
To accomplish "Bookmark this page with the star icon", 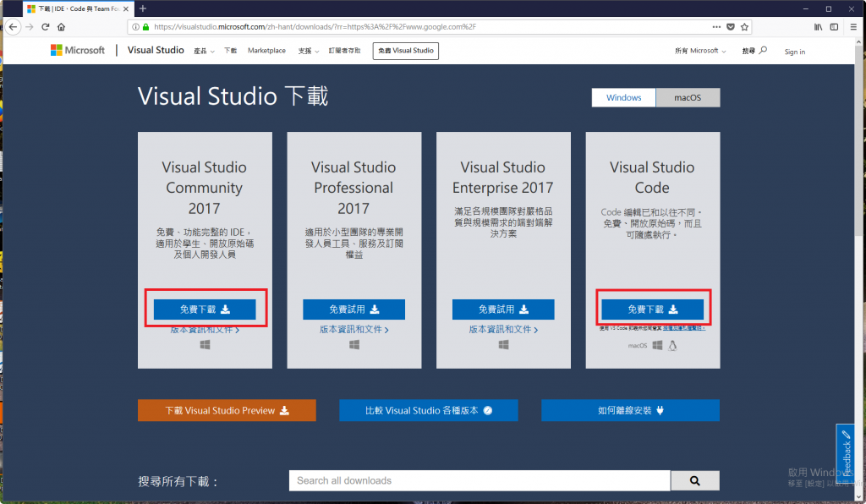I will click(x=744, y=26).
